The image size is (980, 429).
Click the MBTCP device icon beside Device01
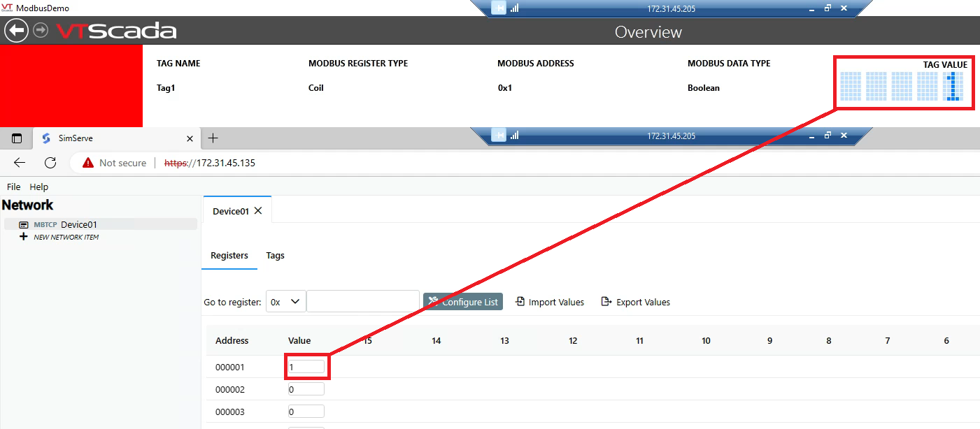tap(24, 224)
